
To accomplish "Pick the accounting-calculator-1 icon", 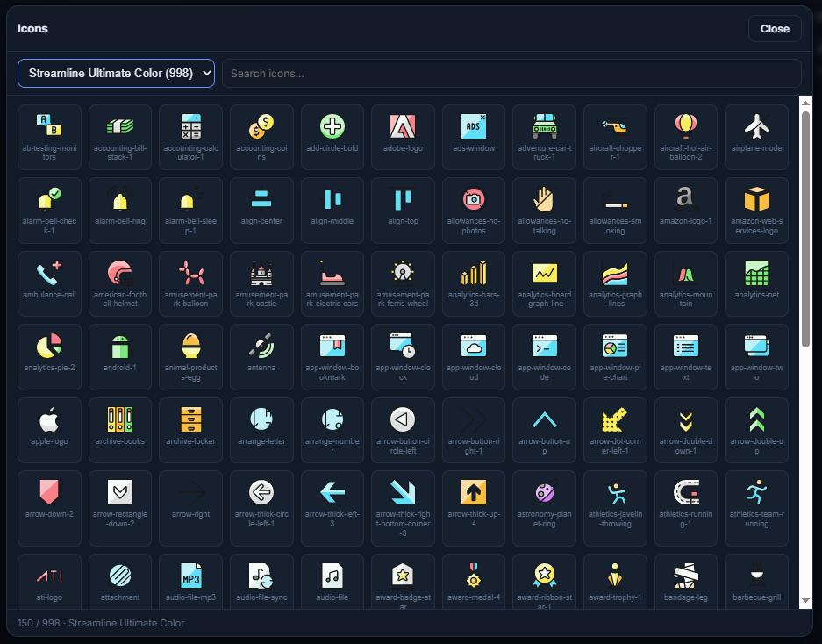I will pyautogui.click(x=191, y=138).
